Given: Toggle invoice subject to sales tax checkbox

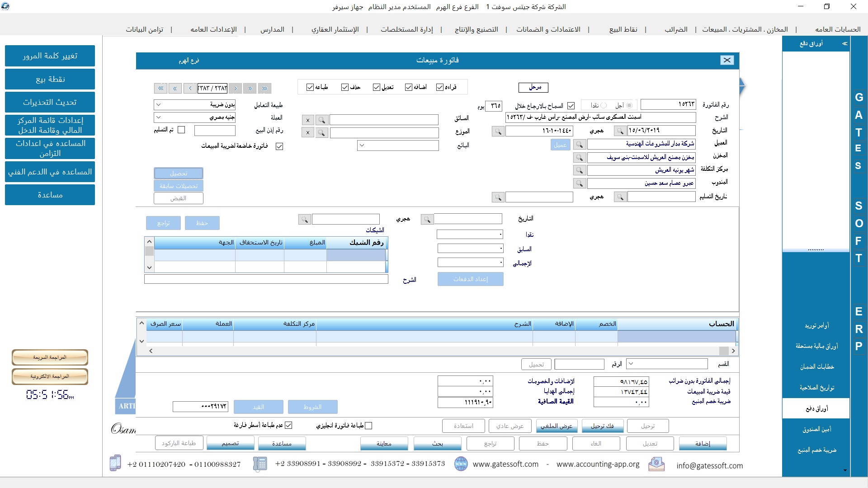Looking at the screenshot, I should [x=279, y=146].
